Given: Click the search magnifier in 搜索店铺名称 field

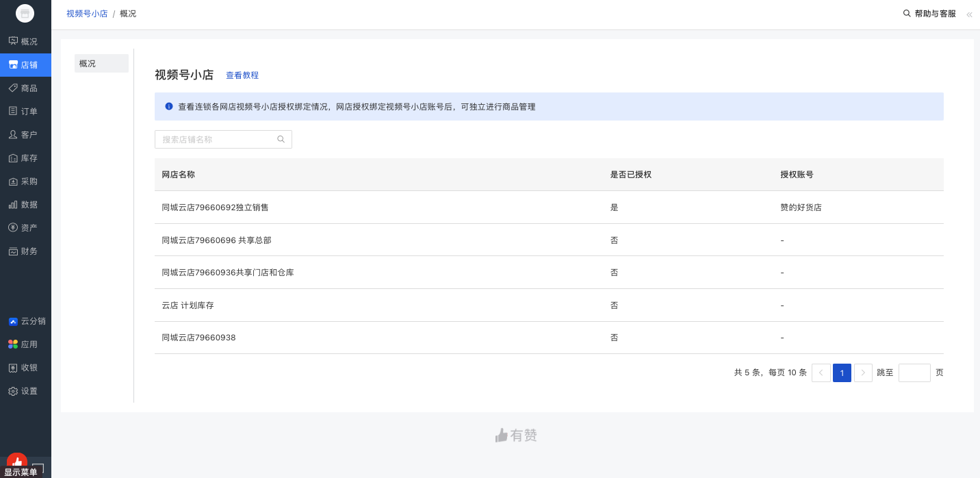Looking at the screenshot, I should [x=281, y=139].
